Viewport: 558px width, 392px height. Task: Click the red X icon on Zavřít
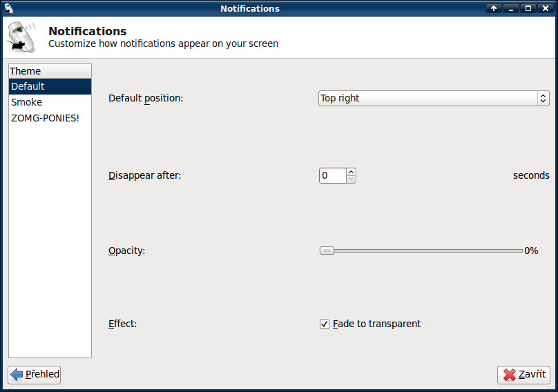(510, 375)
